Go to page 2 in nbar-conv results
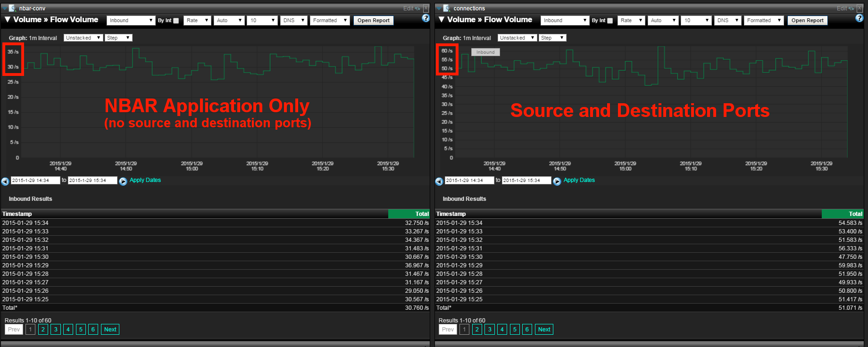Viewport: 868px width, 347px height. (43, 330)
